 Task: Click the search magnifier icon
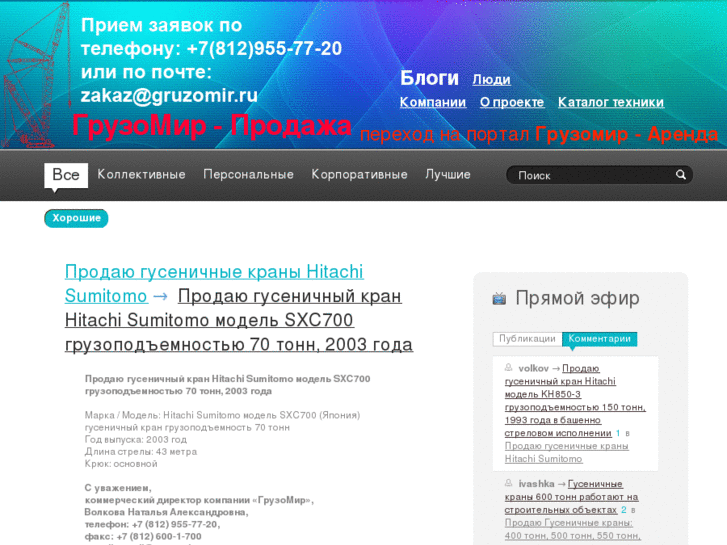pyautogui.click(x=680, y=174)
